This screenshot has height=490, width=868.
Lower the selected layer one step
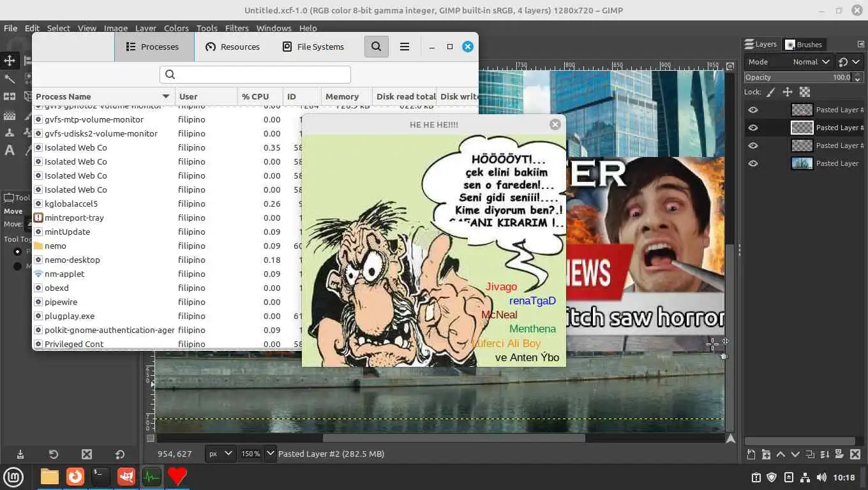[795, 454]
